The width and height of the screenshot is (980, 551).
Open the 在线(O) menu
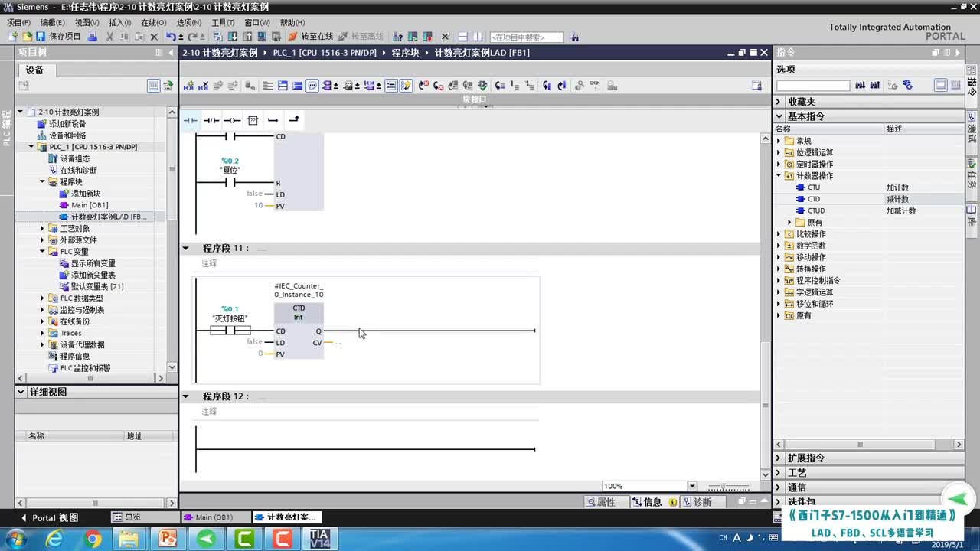click(153, 23)
